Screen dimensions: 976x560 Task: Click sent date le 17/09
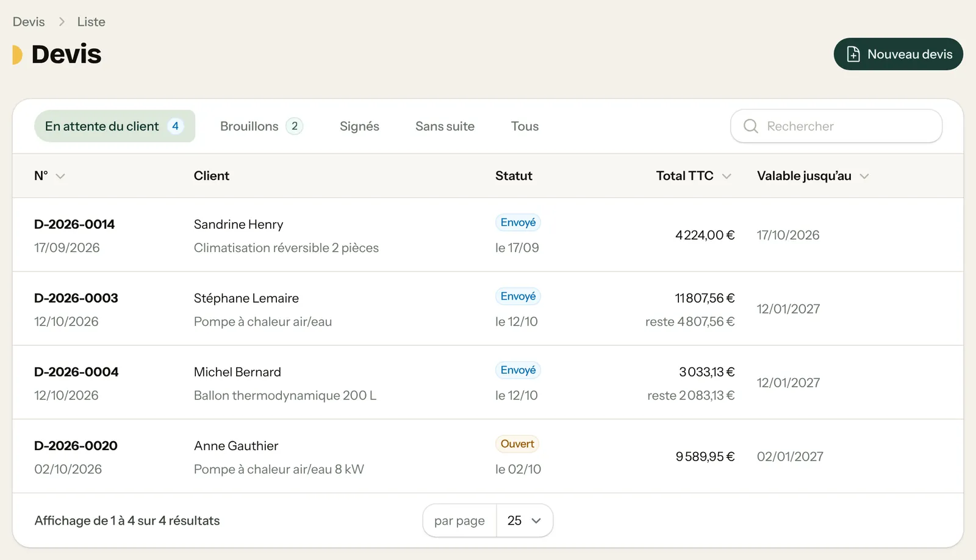coord(517,248)
